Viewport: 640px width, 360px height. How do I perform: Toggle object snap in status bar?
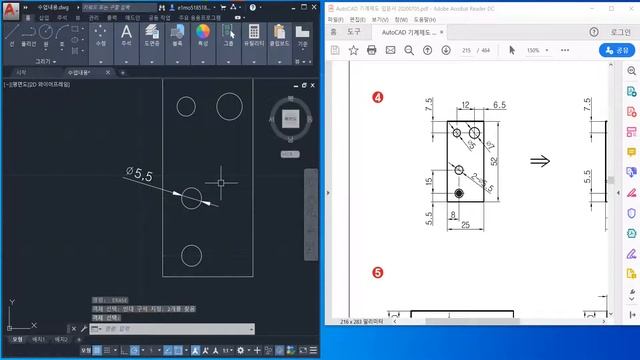[x=178, y=350]
